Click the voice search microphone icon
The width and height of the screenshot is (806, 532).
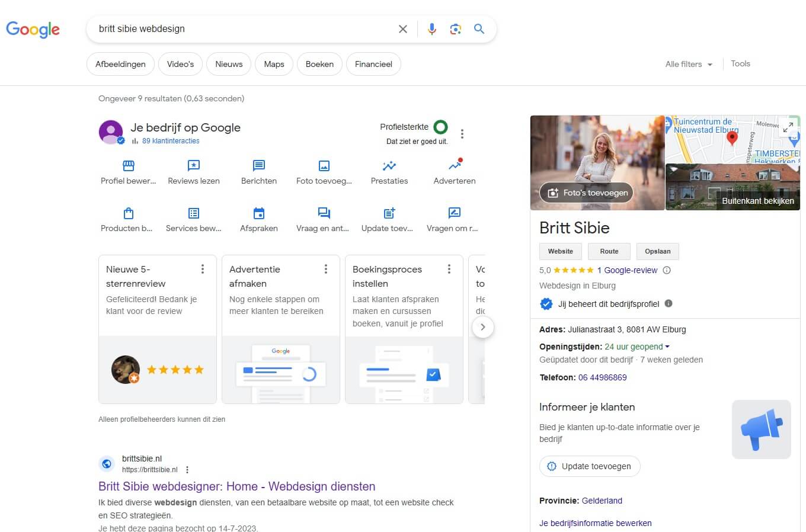click(431, 29)
